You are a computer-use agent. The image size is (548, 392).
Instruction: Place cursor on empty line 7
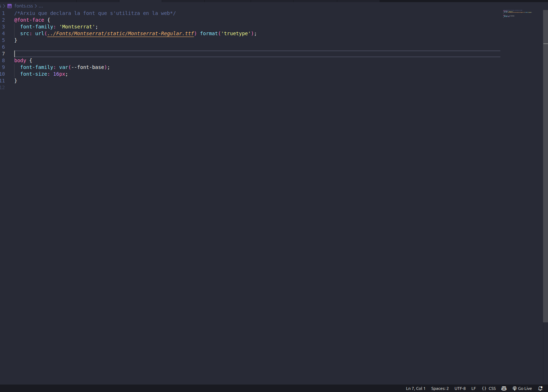click(142, 54)
